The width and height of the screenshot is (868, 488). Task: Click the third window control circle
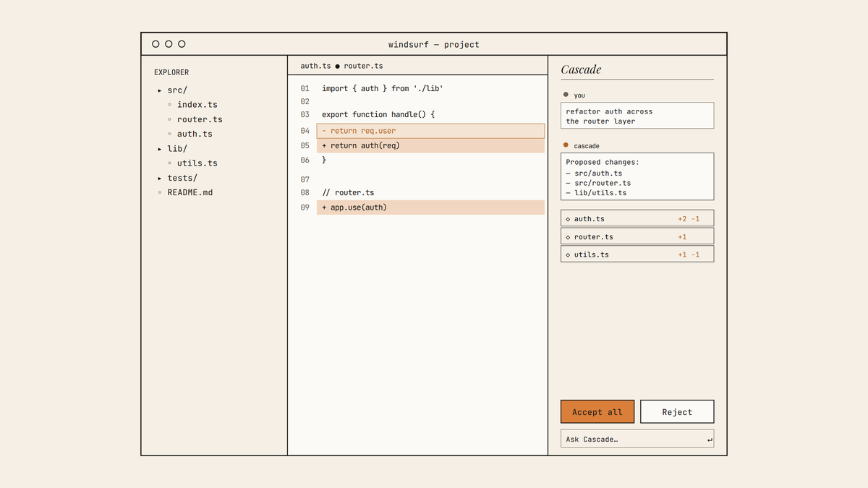(182, 44)
